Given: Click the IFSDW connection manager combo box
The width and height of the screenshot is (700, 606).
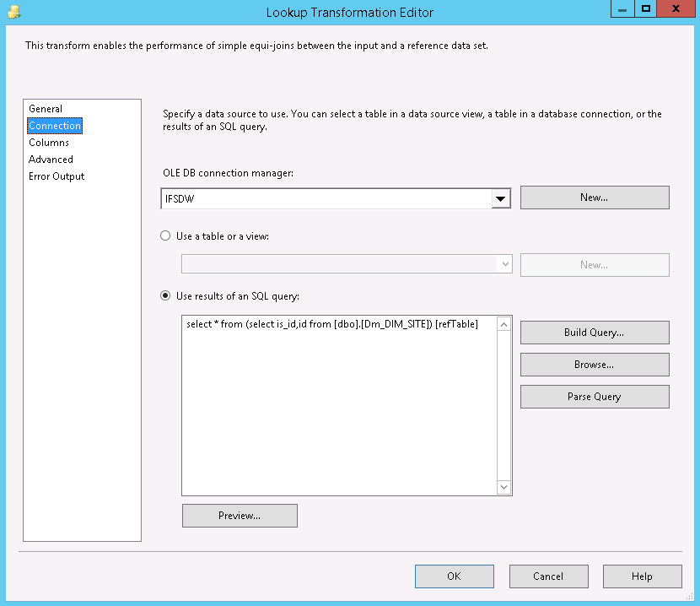Looking at the screenshot, I should pos(325,198).
